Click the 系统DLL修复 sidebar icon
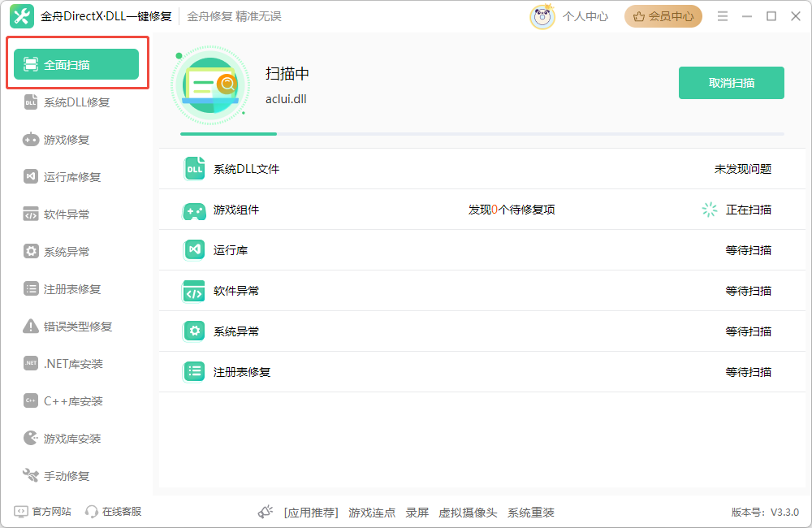This screenshot has width=812, height=528. (x=31, y=102)
